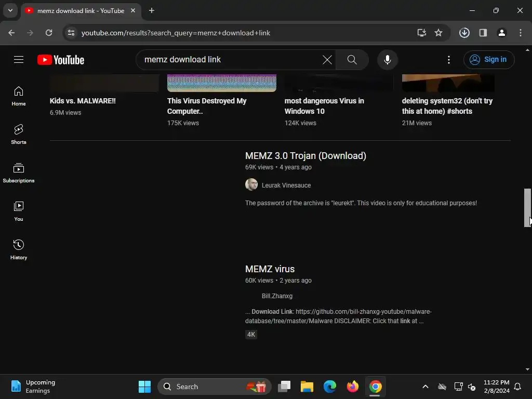Click Leurak Vinesauce channel avatar
Image resolution: width=532 pixels, height=399 pixels.
pyautogui.click(x=251, y=184)
